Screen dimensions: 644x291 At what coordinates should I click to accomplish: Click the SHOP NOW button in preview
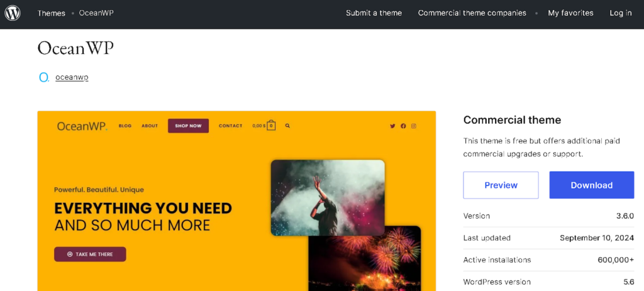point(188,126)
